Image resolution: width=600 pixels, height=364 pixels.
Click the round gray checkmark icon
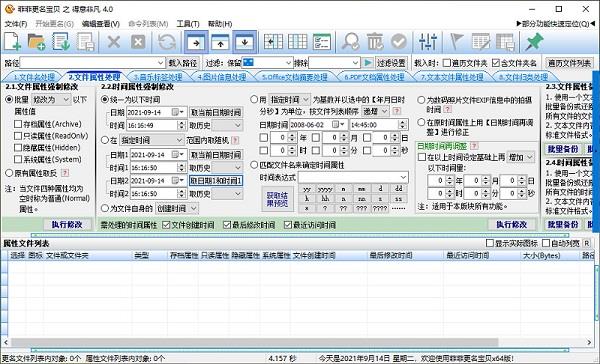tap(399, 41)
